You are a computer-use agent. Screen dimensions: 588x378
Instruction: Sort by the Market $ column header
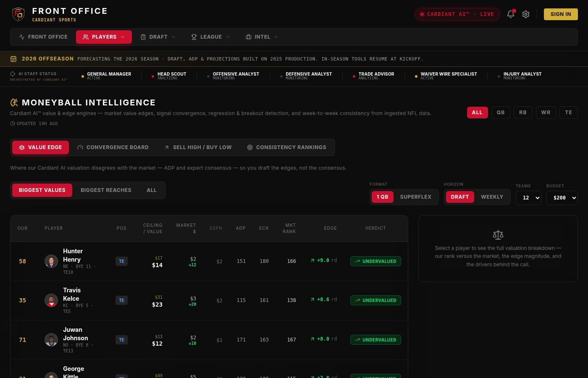186,228
